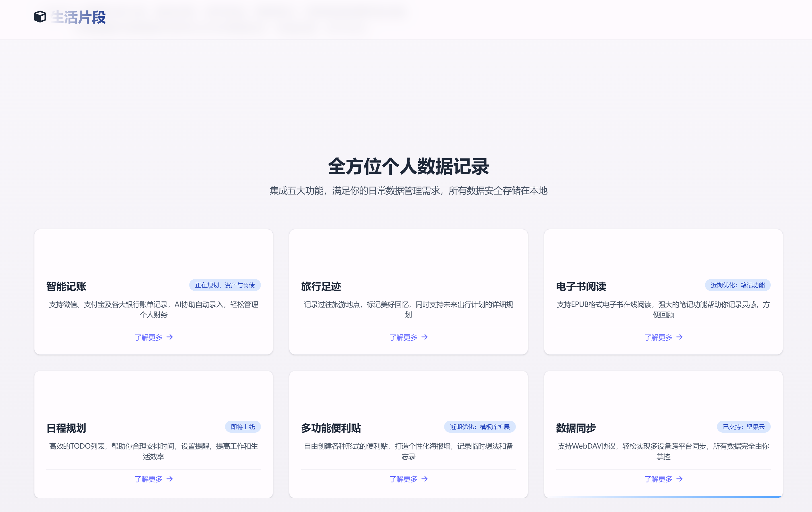Select the 电子书阅读 card heading

(581, 286)
